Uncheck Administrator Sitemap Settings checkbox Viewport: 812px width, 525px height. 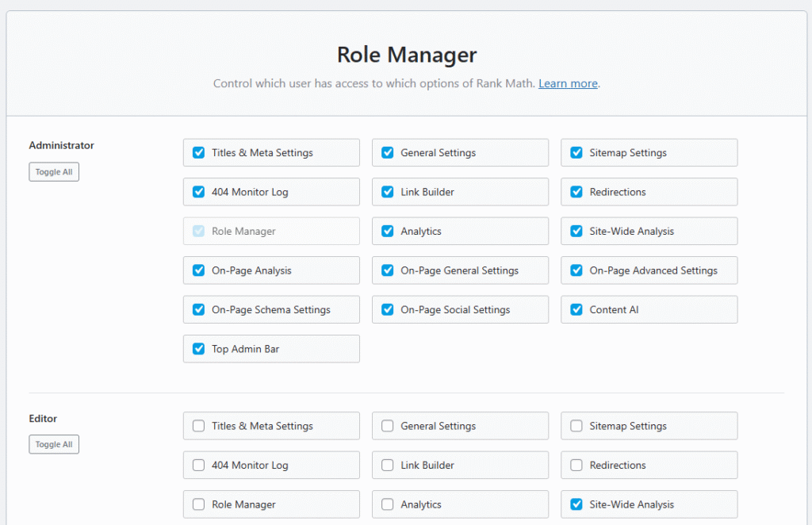click(x=576, y=153)
